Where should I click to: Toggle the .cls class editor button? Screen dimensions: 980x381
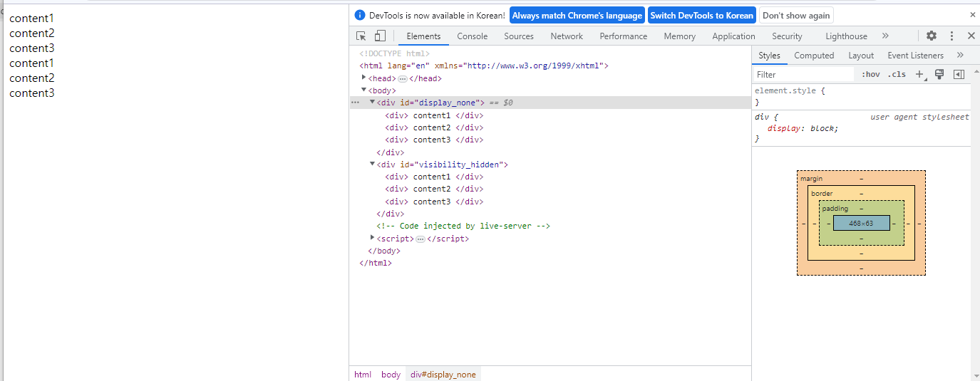pyautogui.click(x=897, y=74)
